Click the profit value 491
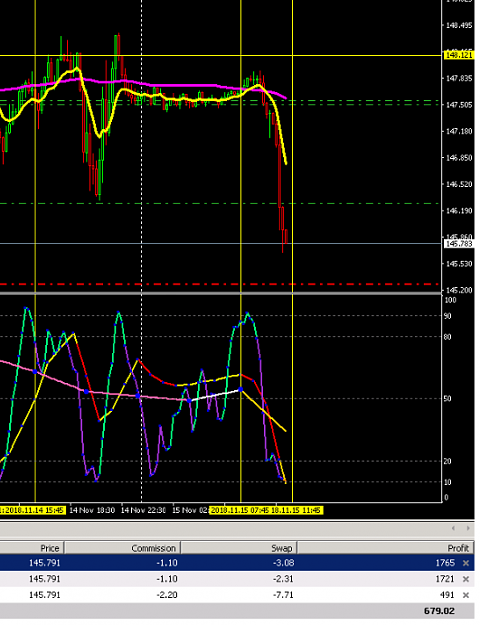Viewport: 480px width, 625px height. tap(447, 595)
